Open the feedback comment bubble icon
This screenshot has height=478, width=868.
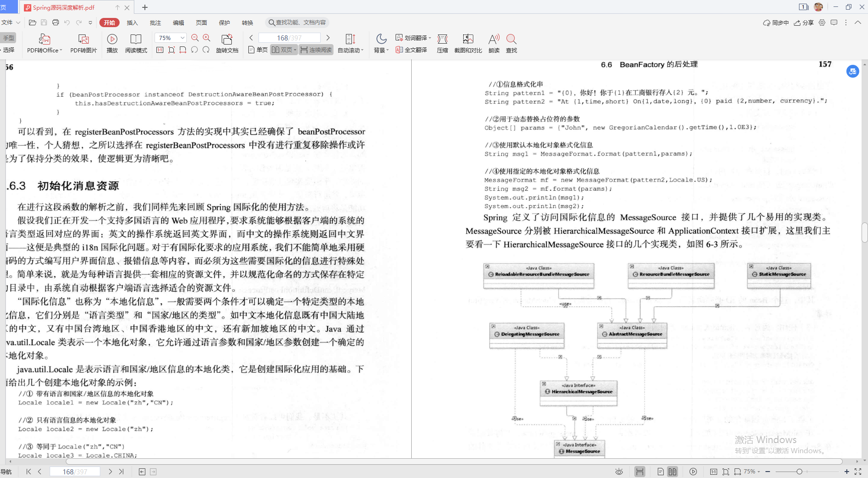(834, 23)
